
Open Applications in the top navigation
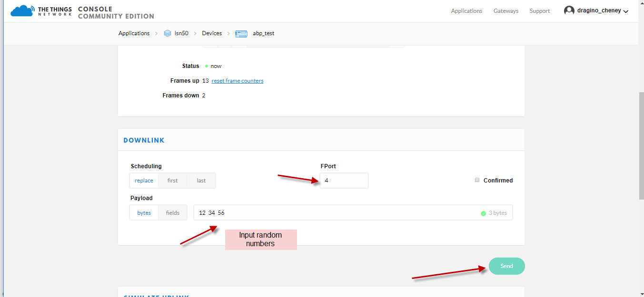[466, 11]
